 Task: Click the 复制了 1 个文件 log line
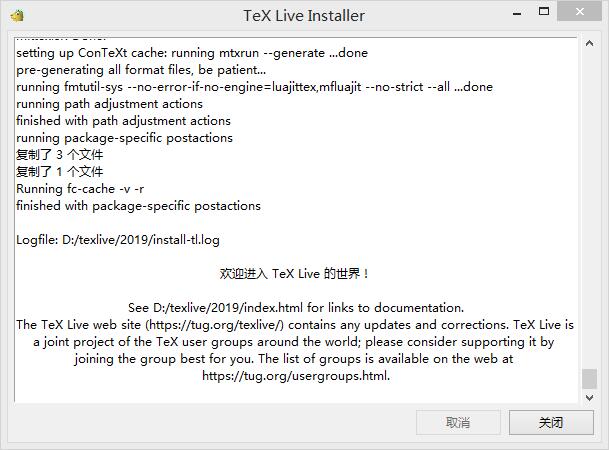[x=59, y=172]
